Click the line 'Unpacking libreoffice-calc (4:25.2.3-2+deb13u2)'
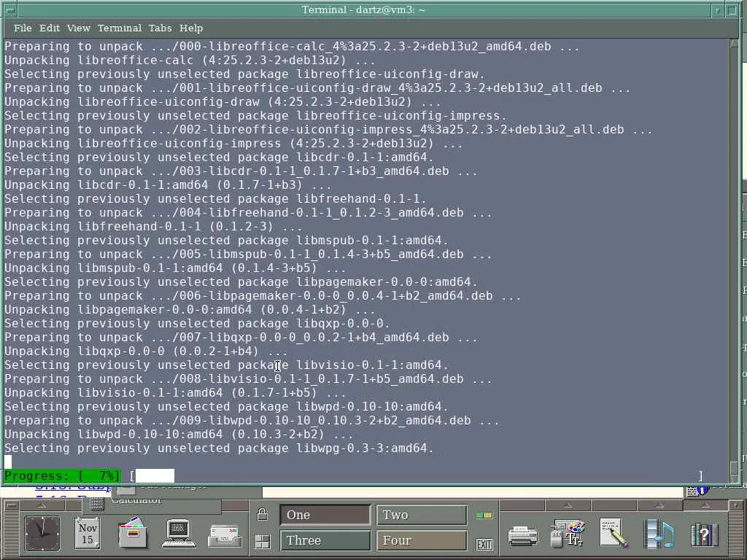This screenshot has width=747, height=560. click(190, 60)
